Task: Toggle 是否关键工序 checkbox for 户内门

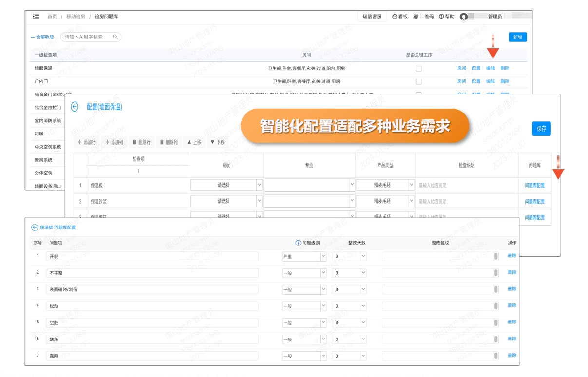Action: 418,82
